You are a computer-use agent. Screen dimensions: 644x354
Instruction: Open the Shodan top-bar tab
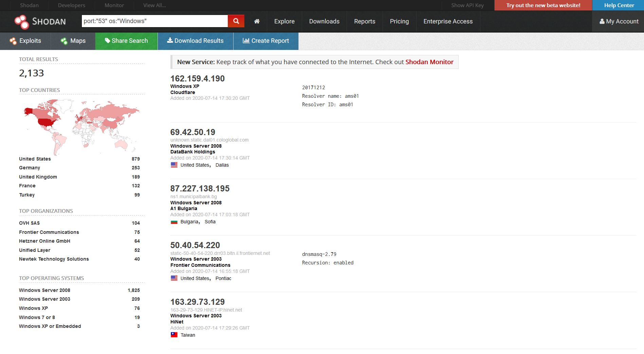point(29,5)
